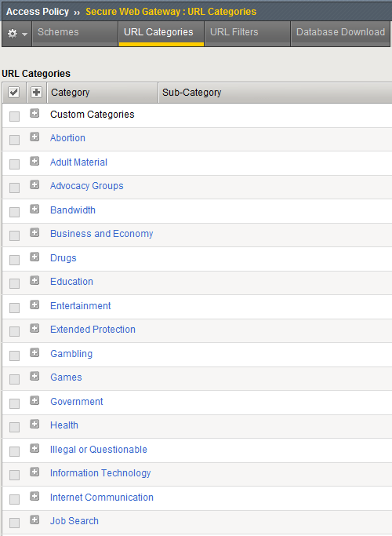Check the Custom Categories checkbox
Screen dimensions: 392x536
[x=14, y=116]
